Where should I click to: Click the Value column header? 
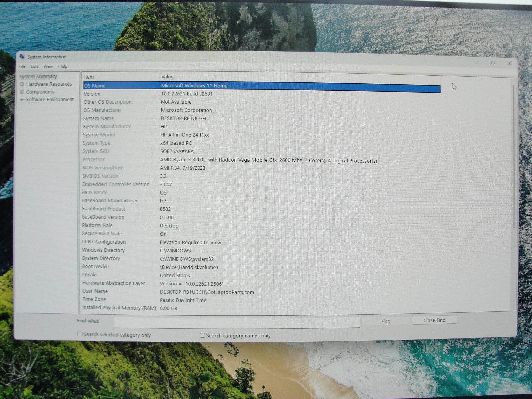point(167,77)
